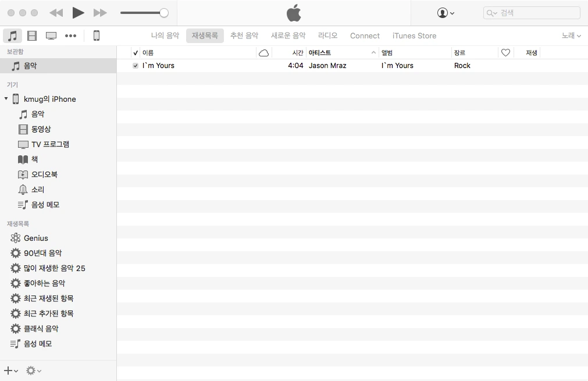Click the I`m Yours album cell

397,66
